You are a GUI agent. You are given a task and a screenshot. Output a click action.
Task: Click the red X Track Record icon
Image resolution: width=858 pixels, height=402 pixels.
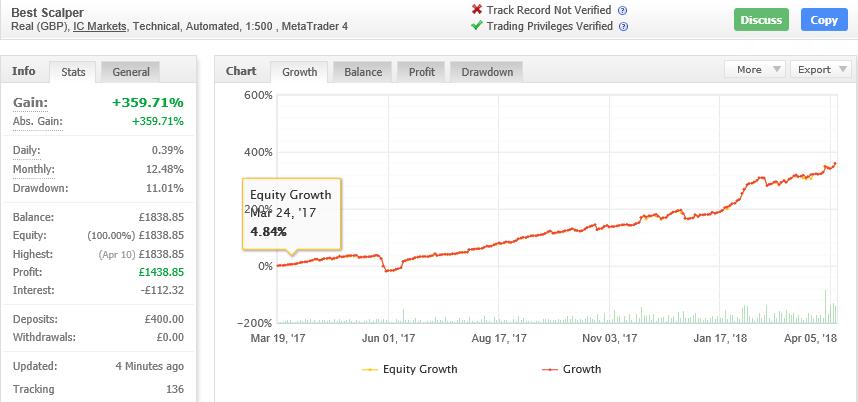pyautogui.click(x=477, y=9)
